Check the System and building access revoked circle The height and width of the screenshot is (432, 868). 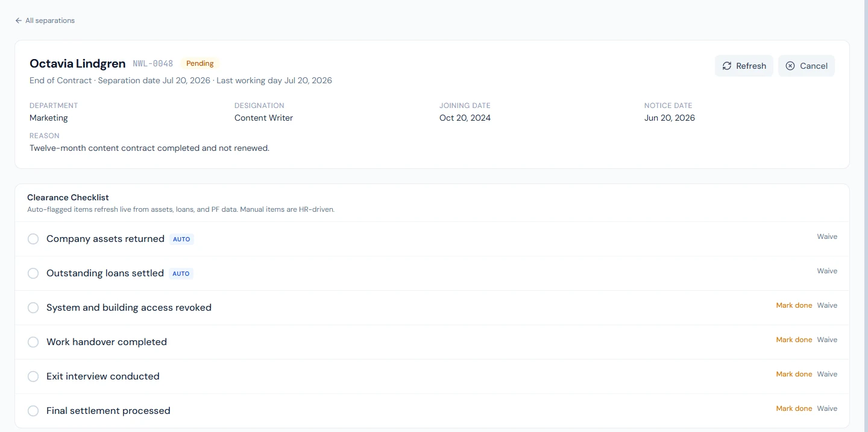(x=33, y=308)
